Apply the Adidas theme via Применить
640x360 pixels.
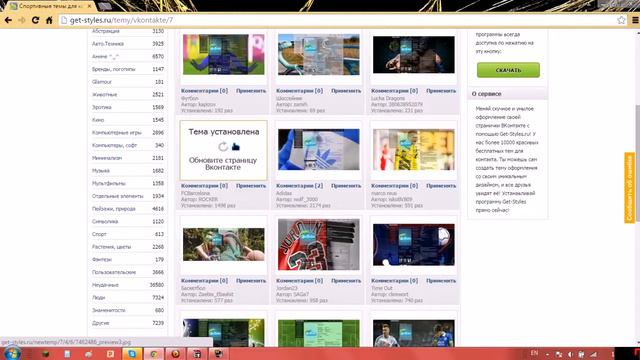pyautogui.click(x=346, y=186)
